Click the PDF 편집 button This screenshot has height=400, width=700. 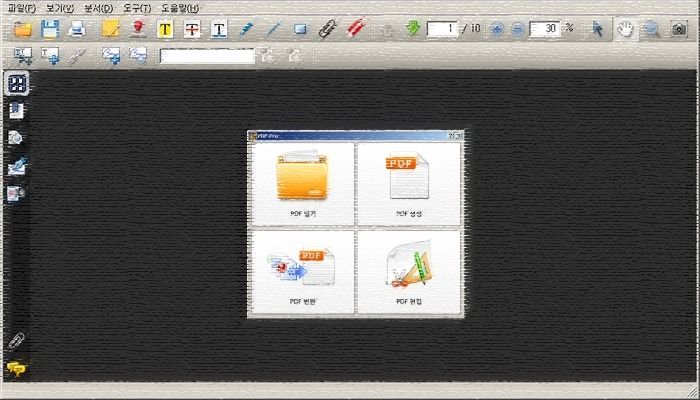[409, 272]
